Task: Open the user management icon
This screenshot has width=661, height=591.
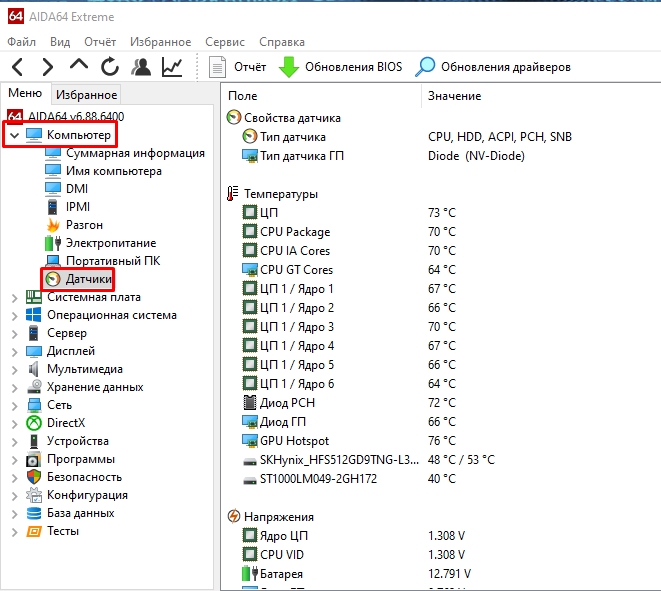Action: coord(141,67)
